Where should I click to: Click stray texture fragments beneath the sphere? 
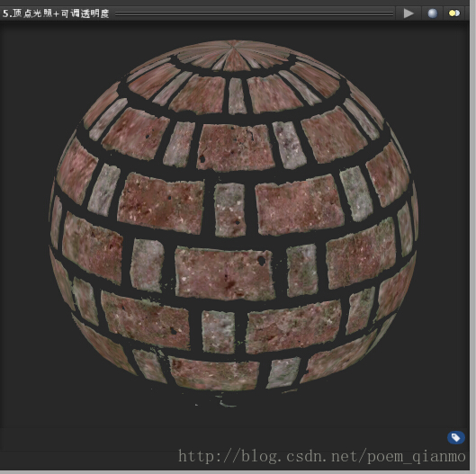click(x=224, y=400)
